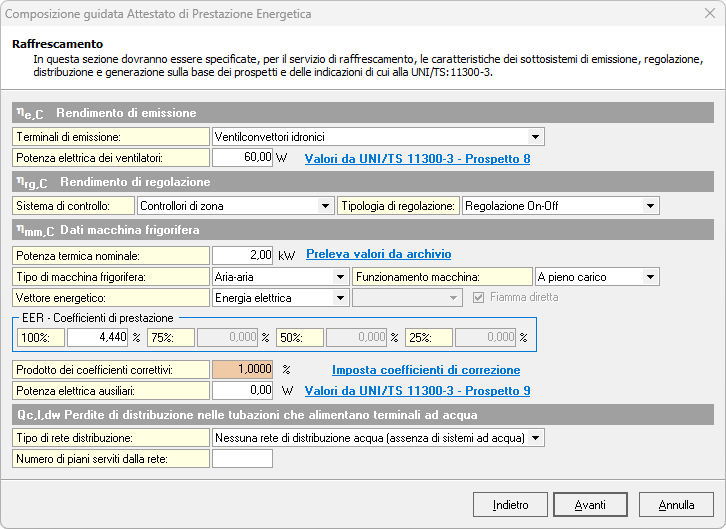Click the Potenza elettrica dei ventilatori field

click(242, 157)
